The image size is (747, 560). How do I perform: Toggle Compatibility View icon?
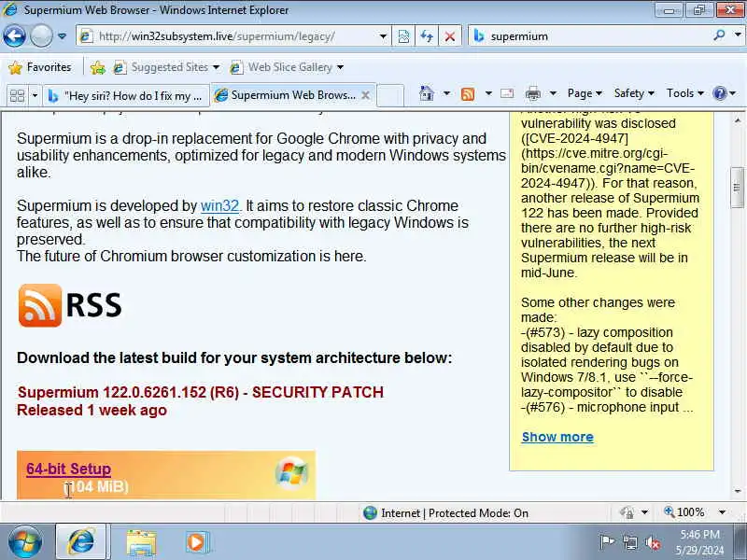403,36
